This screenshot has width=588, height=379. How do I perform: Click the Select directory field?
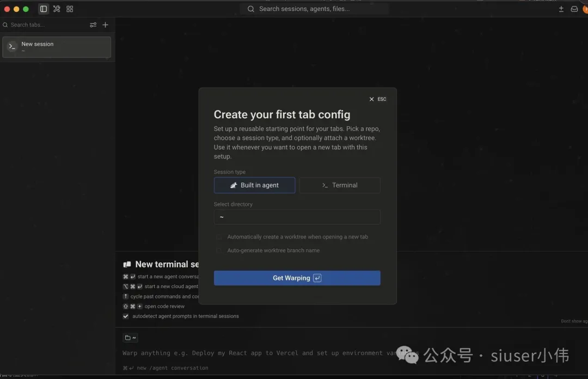(297, 217)
